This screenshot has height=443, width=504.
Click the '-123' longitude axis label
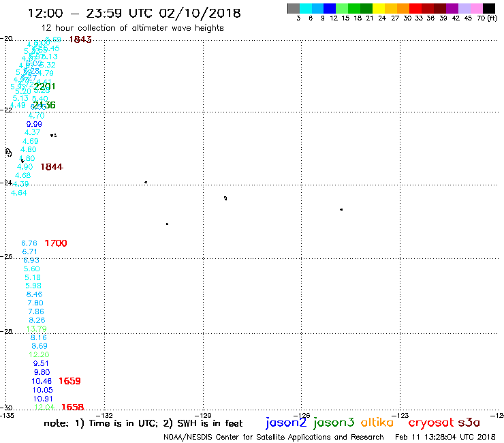tap(402, 415)
